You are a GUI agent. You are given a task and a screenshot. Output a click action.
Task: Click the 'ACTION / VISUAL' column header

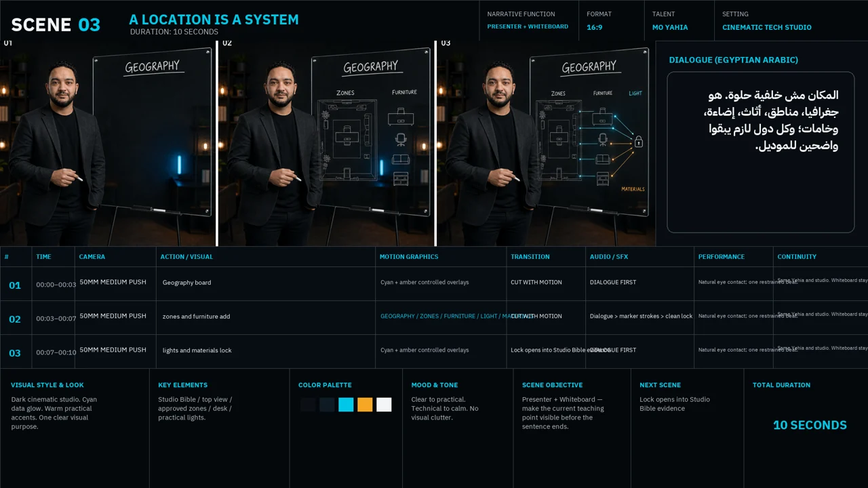(x=186, y=257)
